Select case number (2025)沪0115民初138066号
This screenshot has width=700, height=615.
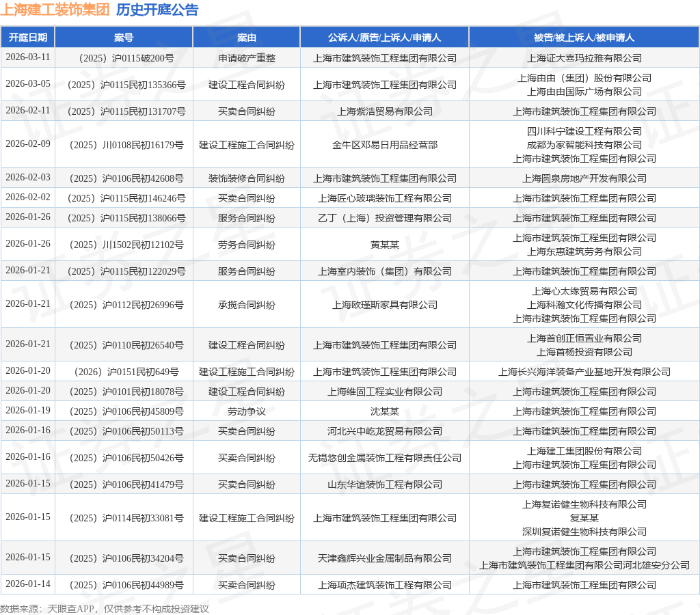[x=126, y=218]
